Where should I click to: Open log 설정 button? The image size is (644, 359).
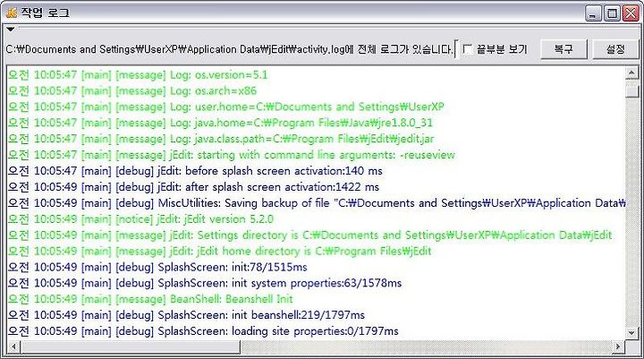click(x=615, y=49)
